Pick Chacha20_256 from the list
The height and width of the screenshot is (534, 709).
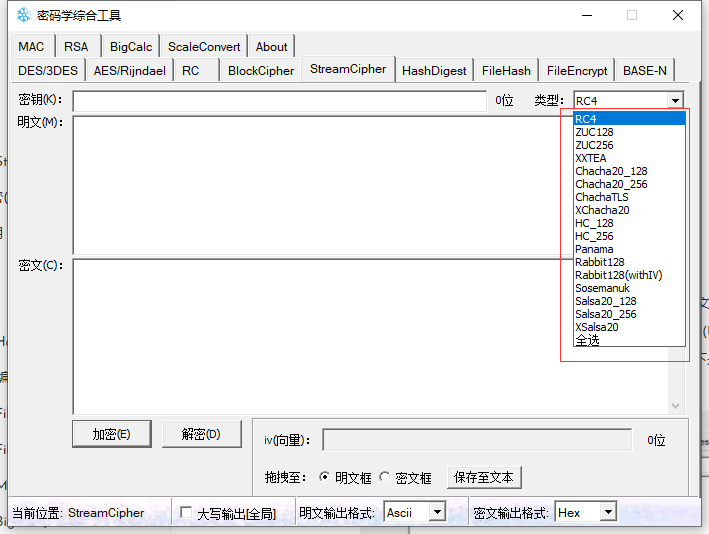coord(629,184)
